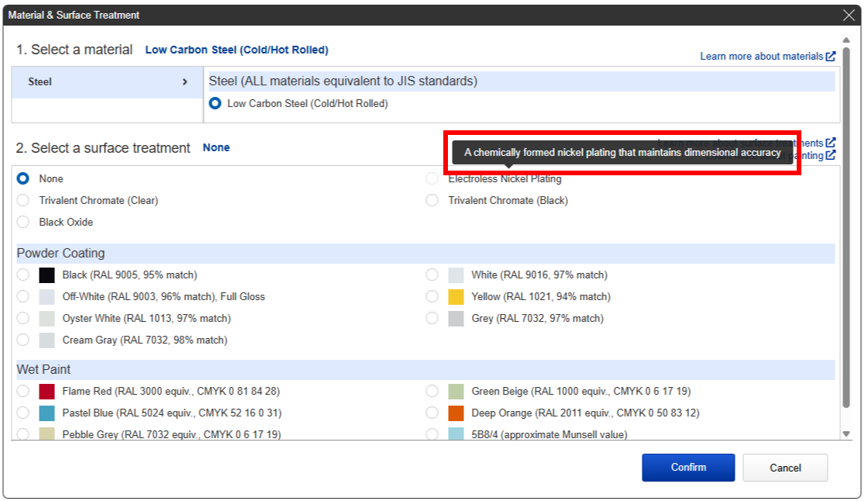Choose Trivalent Chromate (Black) option

432,200
